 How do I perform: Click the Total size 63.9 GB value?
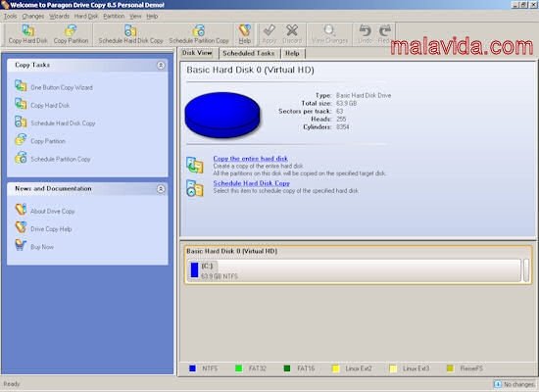346,103
